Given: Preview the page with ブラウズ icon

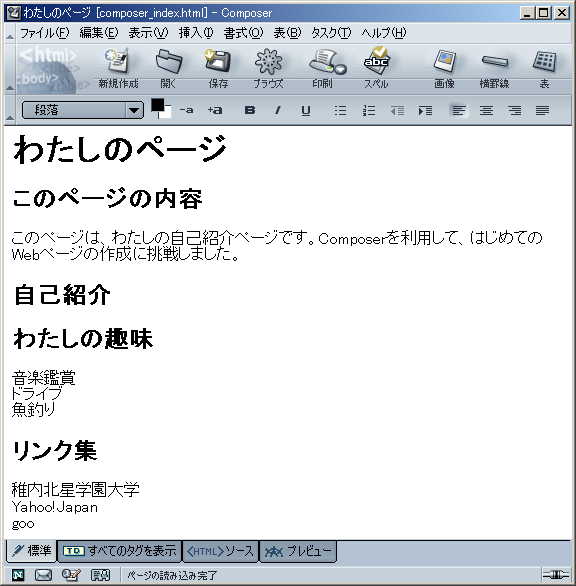Looking at the screenshot, I should point(268,68).
